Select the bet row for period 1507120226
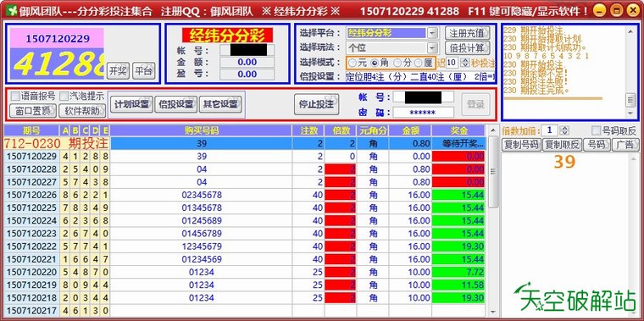The height and width of the screenshot is (321, 644). tap(244, 195)
